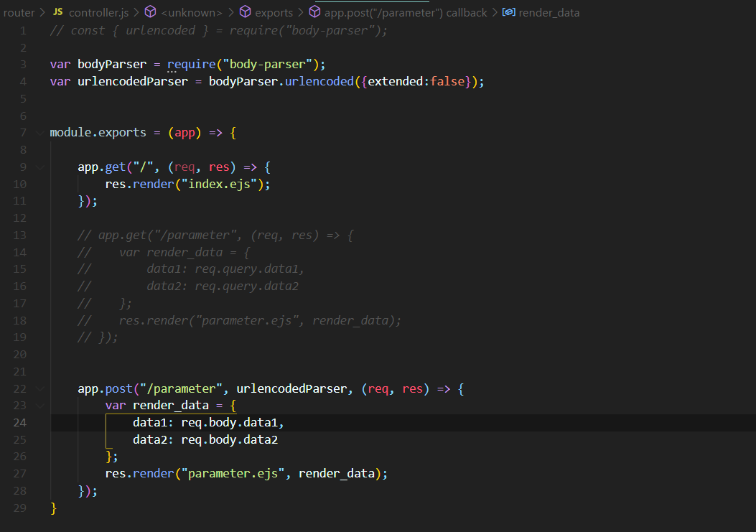
Task: Open the controller.js breadcrumb item
Action: (x=99, y=12)
